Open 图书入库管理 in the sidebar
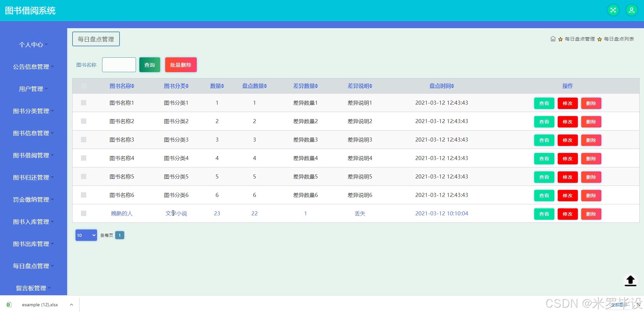 pos(34,222)
